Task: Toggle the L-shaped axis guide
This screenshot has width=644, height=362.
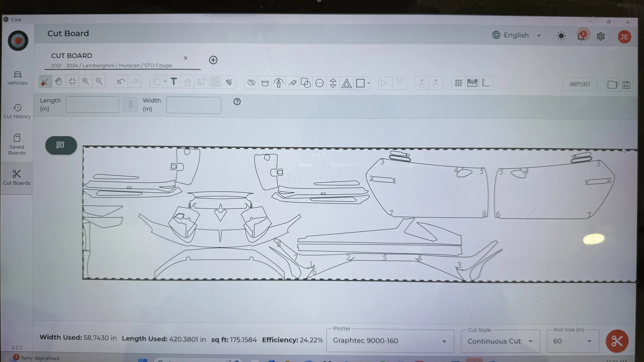Action: [486, 83]
